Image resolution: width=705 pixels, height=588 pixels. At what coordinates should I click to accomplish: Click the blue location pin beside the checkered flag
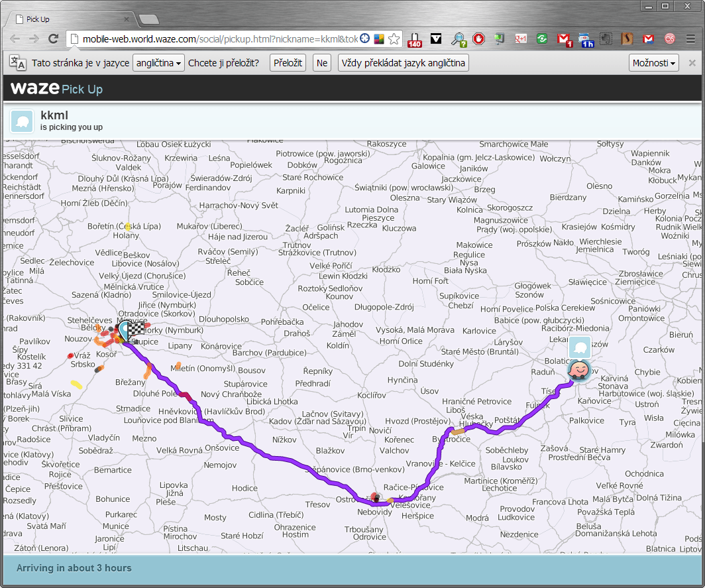[x=123, y=331]
